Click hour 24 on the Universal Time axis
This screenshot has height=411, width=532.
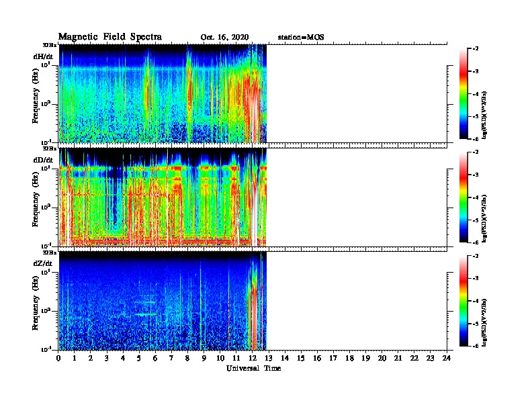(x=447, y=359)
